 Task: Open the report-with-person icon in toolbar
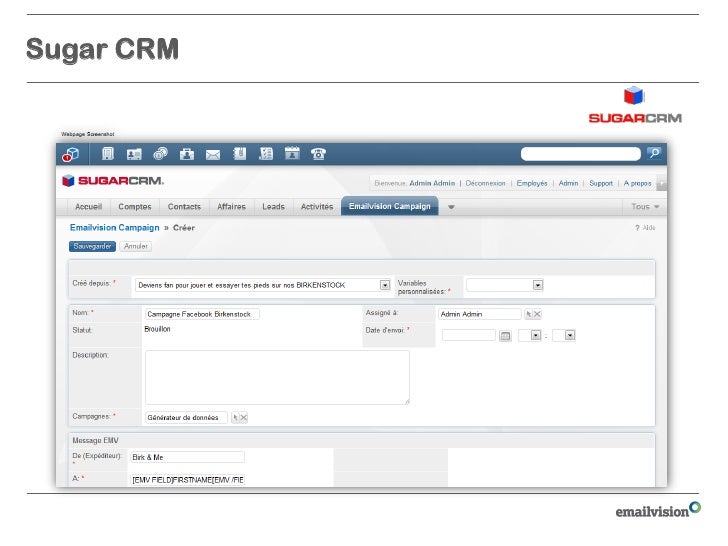tap(266, 153)
